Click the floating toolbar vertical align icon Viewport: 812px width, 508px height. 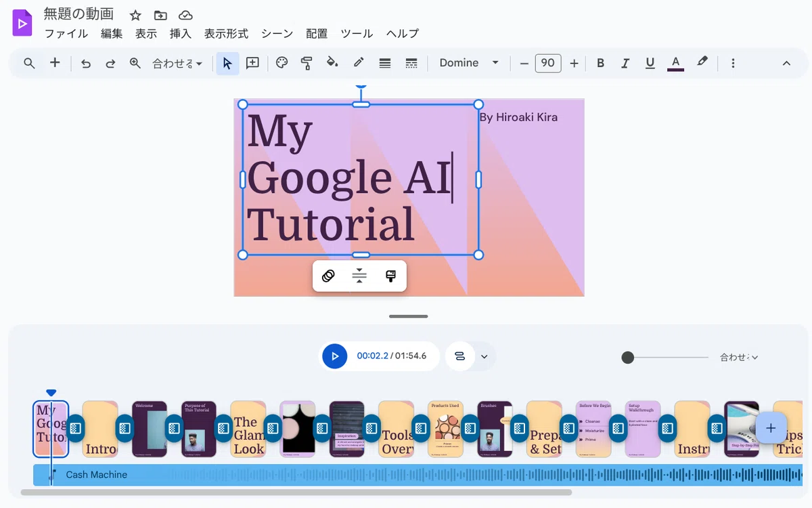[x=359, y=276]
